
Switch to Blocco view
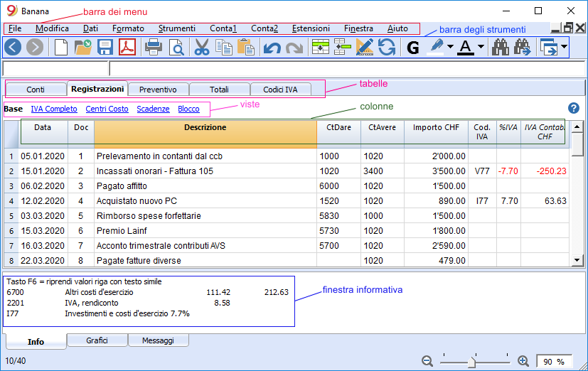click(x=188, y=109)
